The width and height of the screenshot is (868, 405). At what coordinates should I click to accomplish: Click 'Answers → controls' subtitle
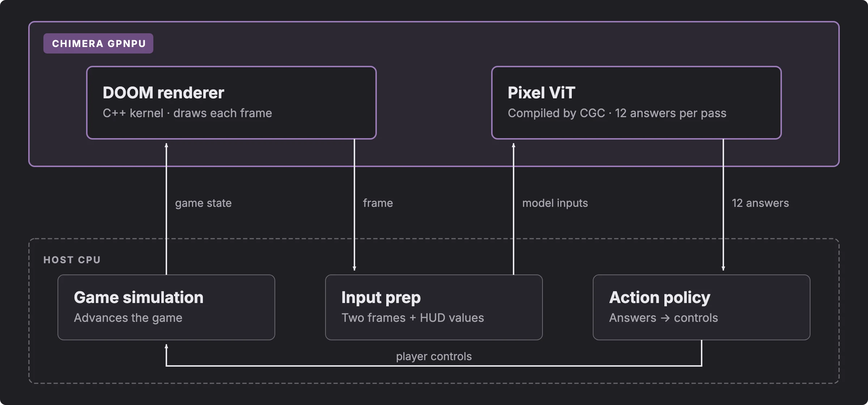[x=664, y=318]
